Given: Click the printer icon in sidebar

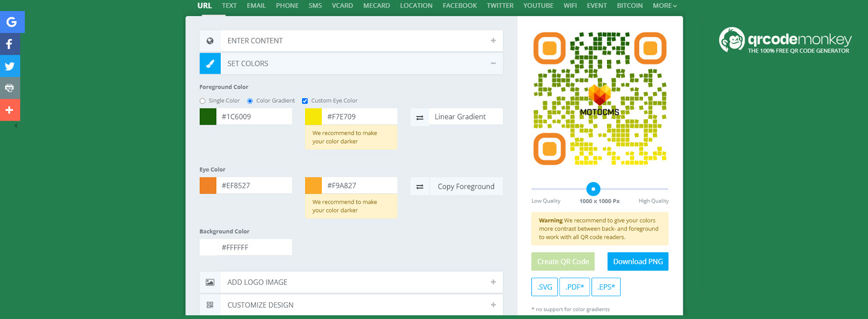Looking at the screenshot, I should click(x=10, y=88).
